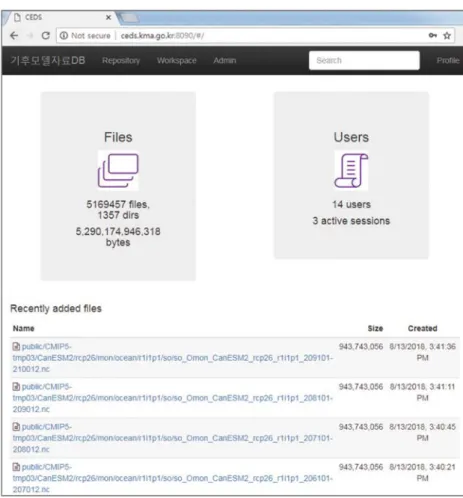Reload the page with the refresh icon
This screenshot has height=498, width=463.
tap(46, 36)
